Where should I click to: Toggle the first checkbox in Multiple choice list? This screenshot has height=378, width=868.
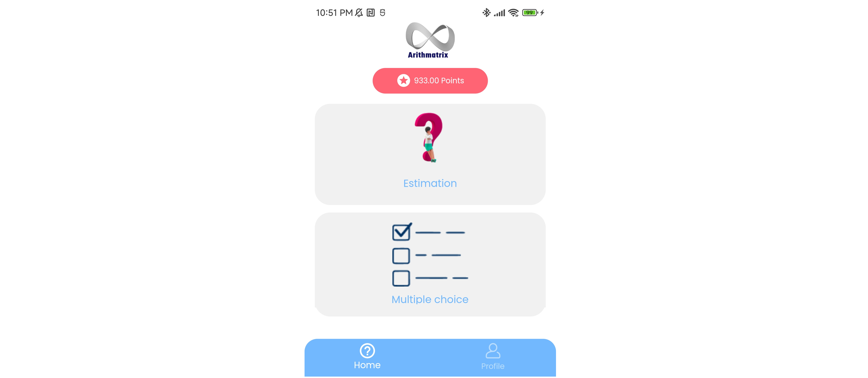401,231
